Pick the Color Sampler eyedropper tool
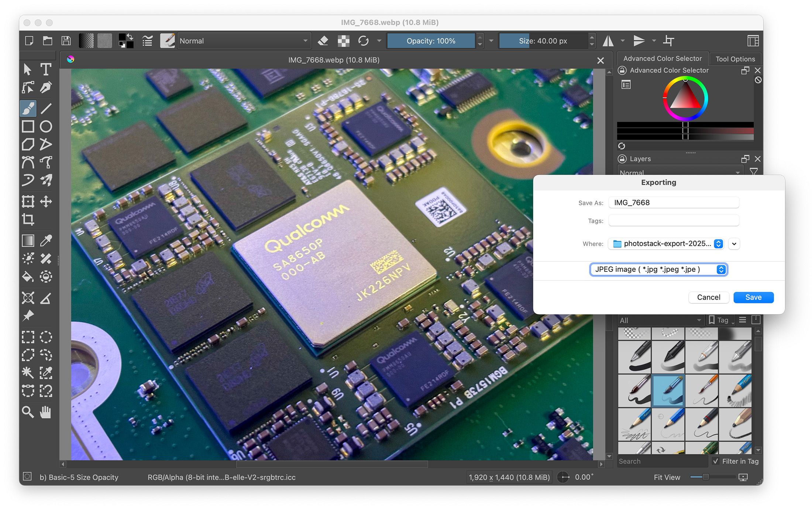The width and height of the screenshot is (812, 509). (x=46, y=241)
